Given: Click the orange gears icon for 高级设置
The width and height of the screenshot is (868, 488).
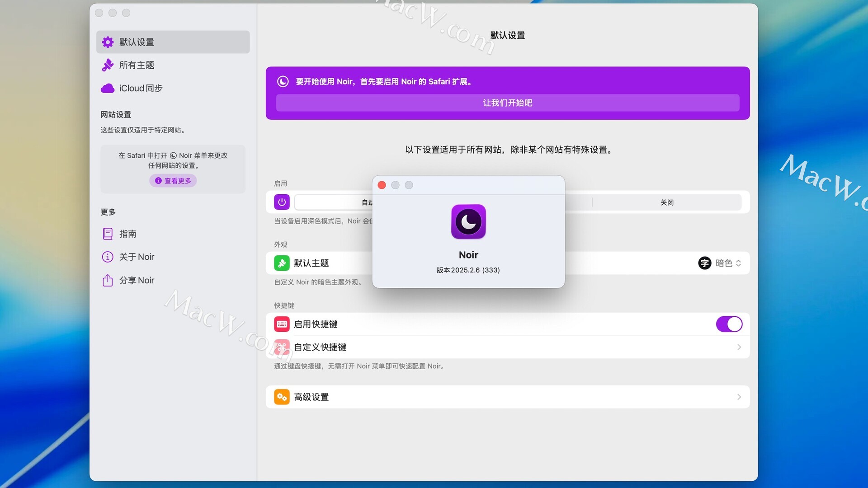Looking at the screenshot, I should tap(282, 397).
